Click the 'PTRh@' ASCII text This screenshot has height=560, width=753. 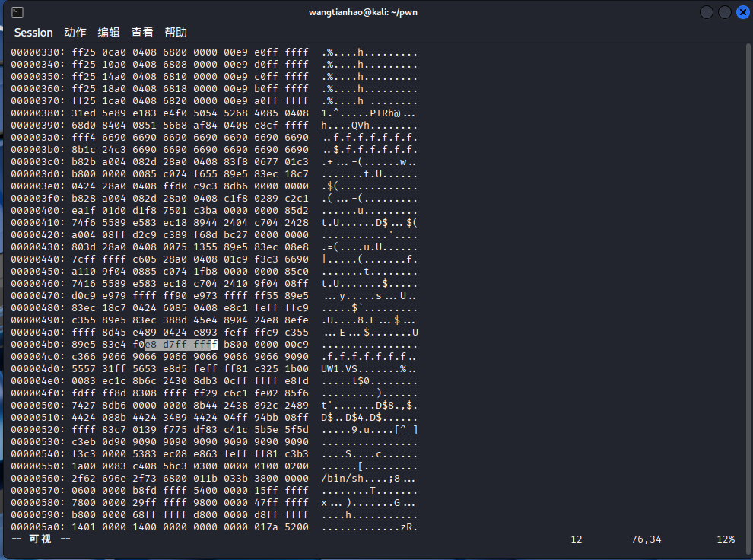click(x=385, y=113)
